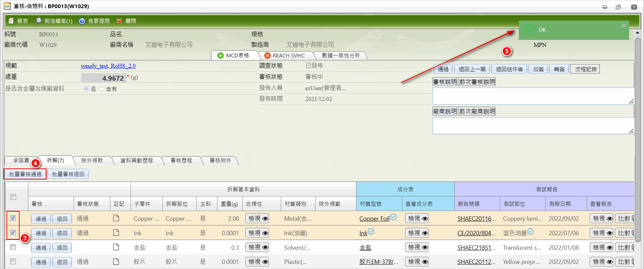Open the note icon in Ink row

[116, 233]
